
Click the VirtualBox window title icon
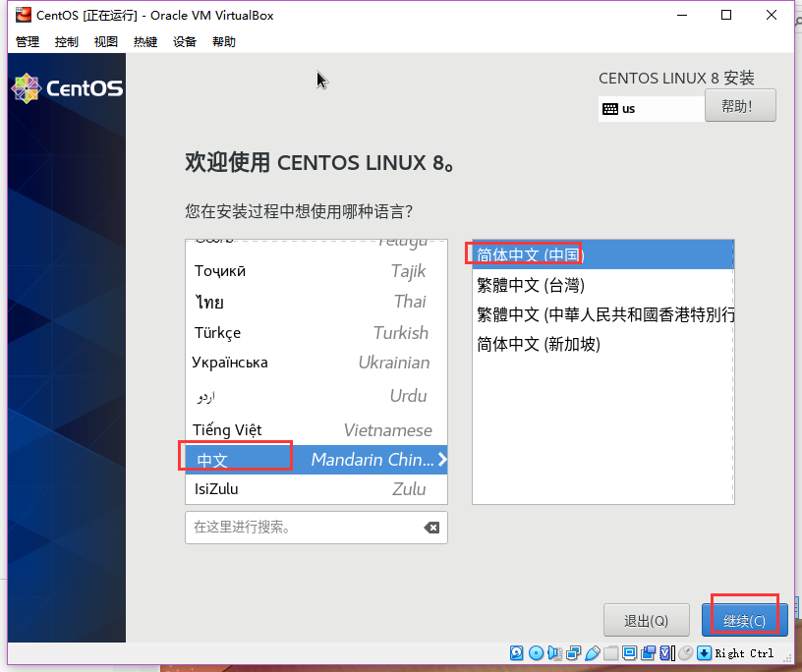[x=23, y=16]
